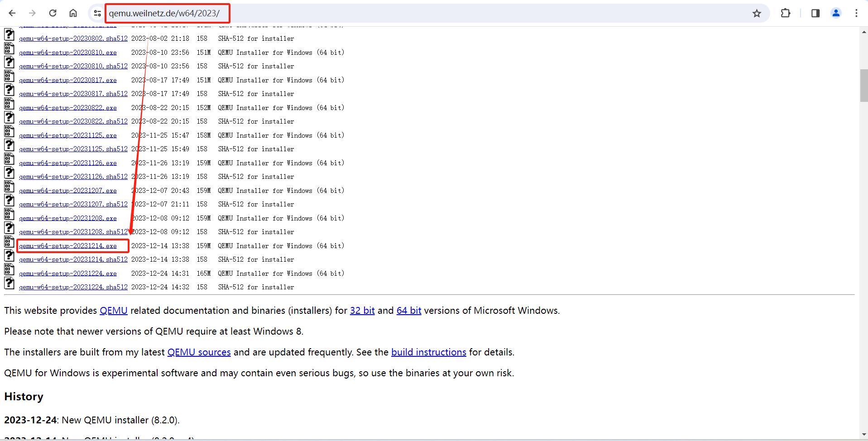Download qemu-w64-setup-20230822.exe
Image resolution: width=868 pixels, height=441 pixels.
point(68,108)
